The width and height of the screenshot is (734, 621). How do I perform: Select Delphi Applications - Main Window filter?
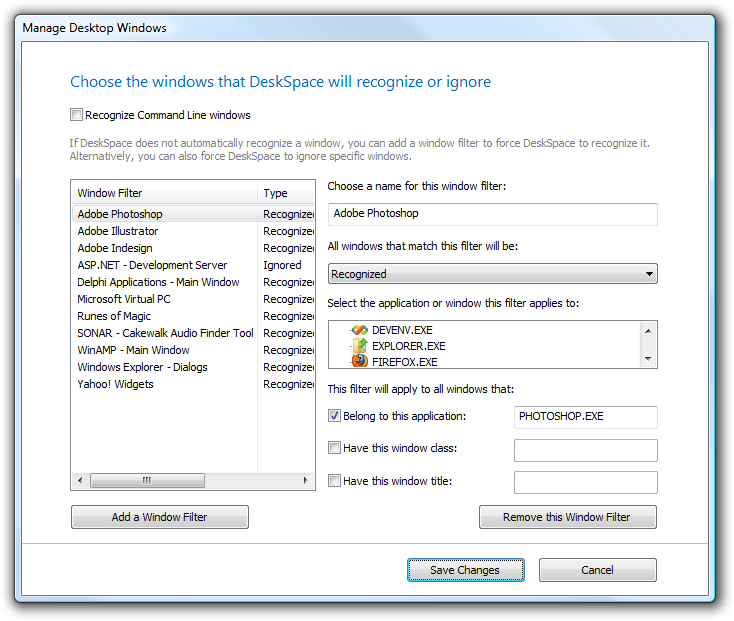coord(193,282)
